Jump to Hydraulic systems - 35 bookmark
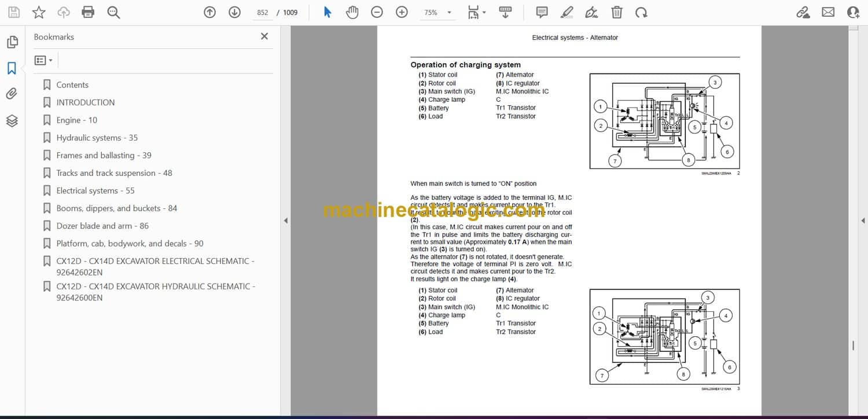868x419 pixels. point(97,138)
